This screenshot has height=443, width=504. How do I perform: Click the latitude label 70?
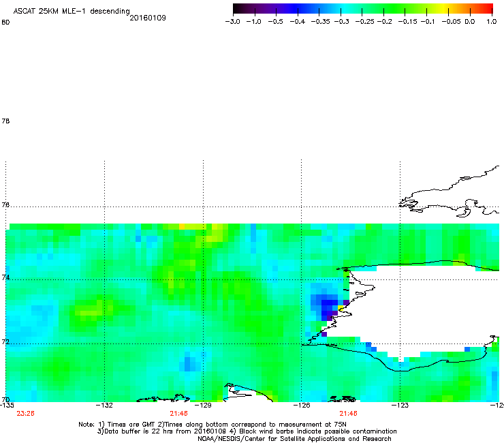click(x=5, y=399)
